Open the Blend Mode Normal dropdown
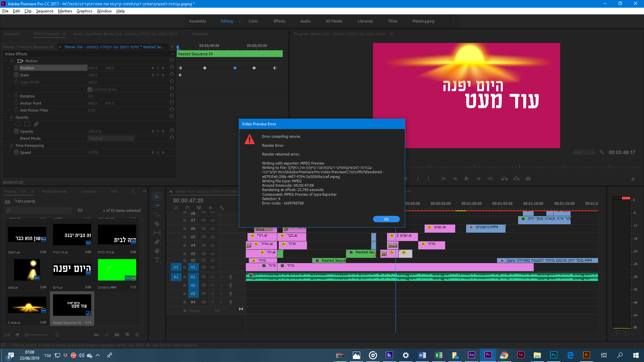Viewport: 644px width, 362px height. pos(111,138)
